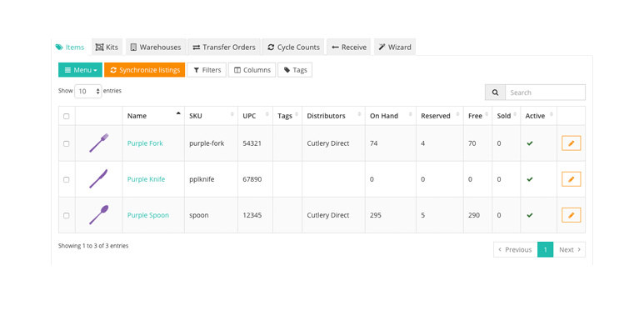The width and height of the screenshot is (644, 311).
Task: Click the purple spoon thumbnail image
Action: [98, 214]
